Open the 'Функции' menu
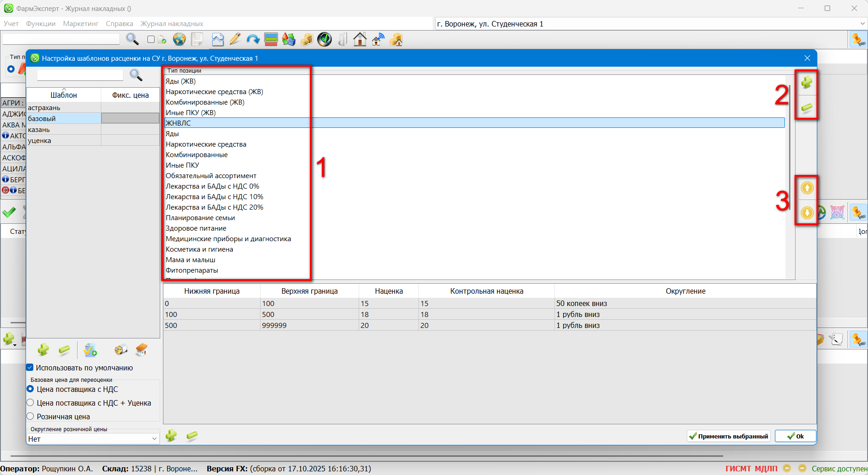The image size is (868, 475). (41, 24)
